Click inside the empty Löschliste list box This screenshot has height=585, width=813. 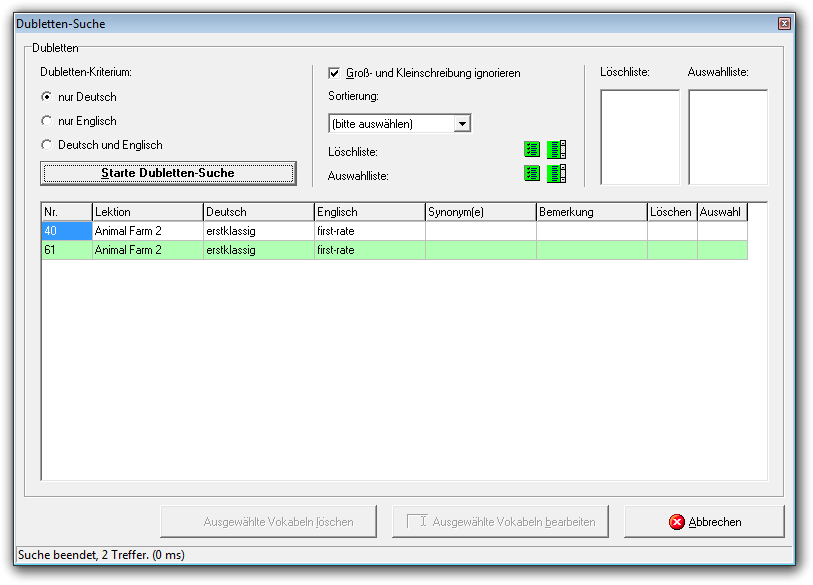tap(639, 137)
